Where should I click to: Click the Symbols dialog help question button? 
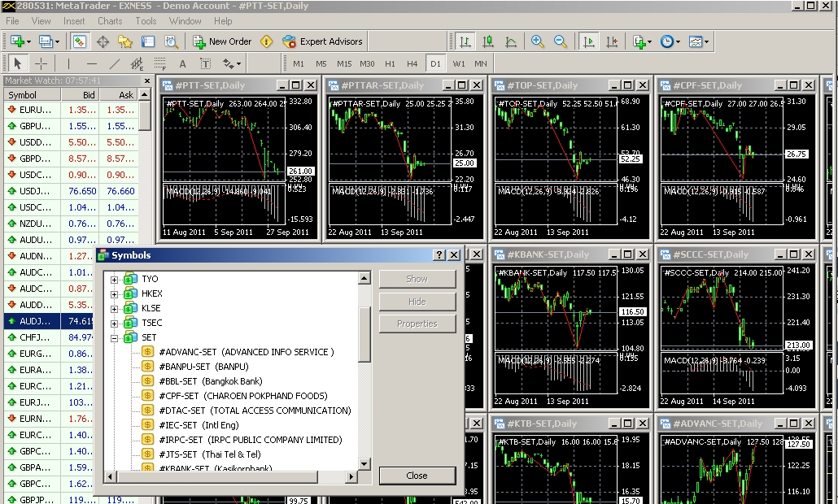(x=439, y=255)
